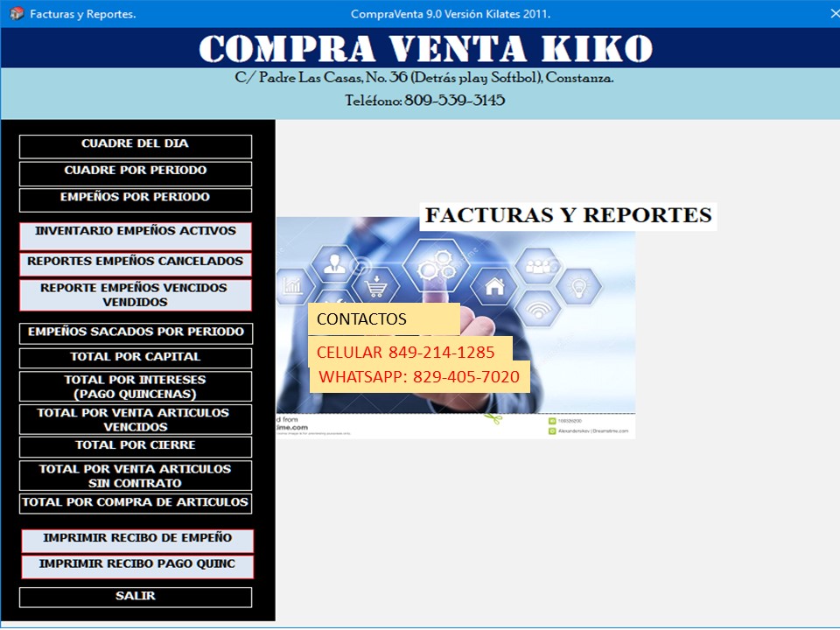View the TOTAL POR CAPITAL report

[x=136, y=358]
